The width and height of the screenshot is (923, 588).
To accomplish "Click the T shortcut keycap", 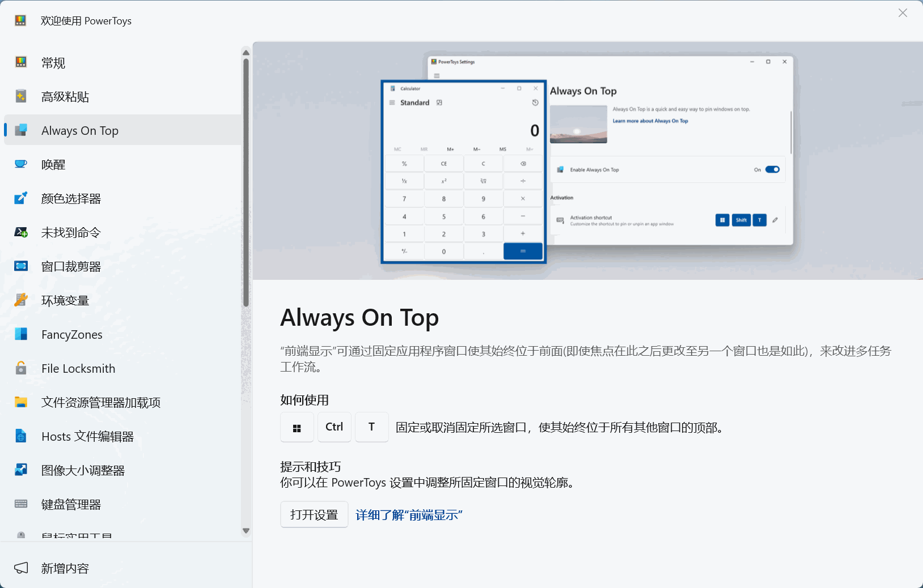I will (x=372, y=427).
